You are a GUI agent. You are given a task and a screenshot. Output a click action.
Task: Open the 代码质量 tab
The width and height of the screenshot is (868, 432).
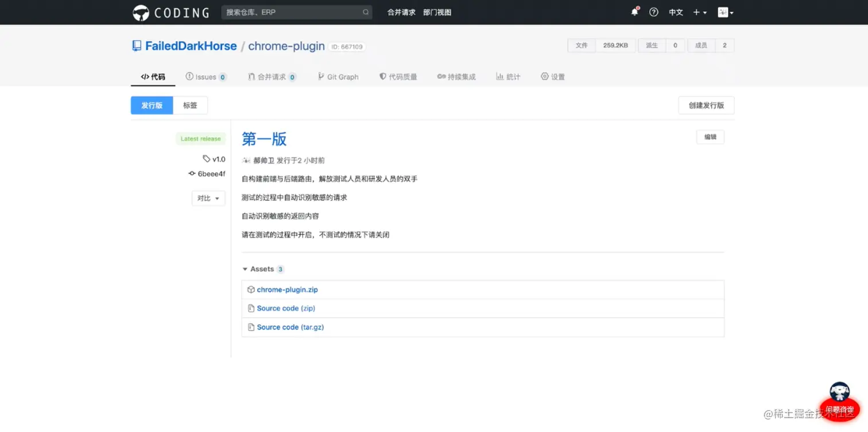pyautogui.click(x=398, y=77)
